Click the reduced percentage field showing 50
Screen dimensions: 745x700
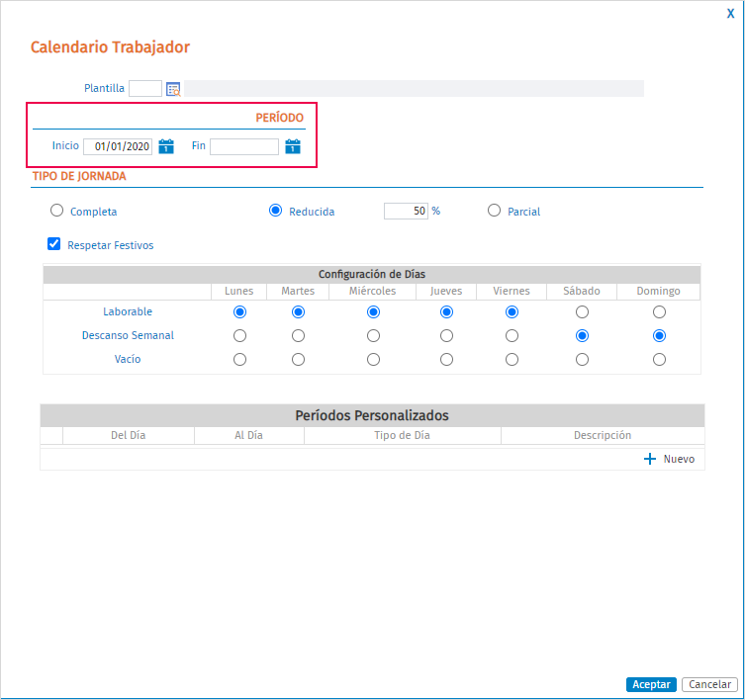(406, 211)
